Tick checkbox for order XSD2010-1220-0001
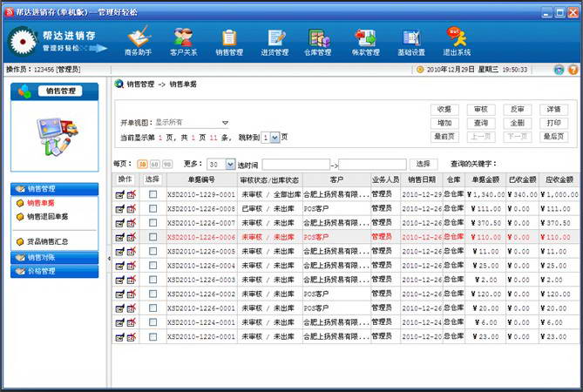 click(153, 336)
